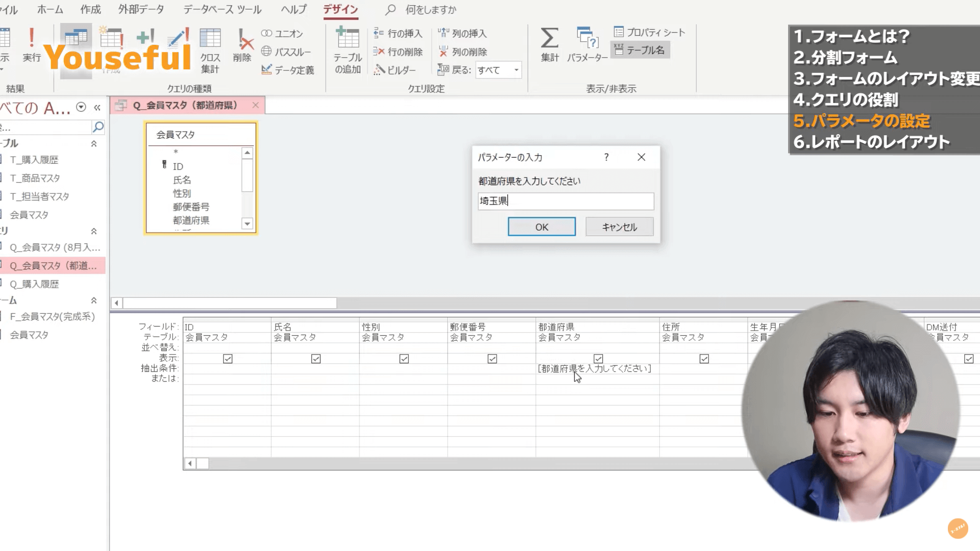Screen dimensions: 980x551
Task: Select the asterisk all-fields entry in 会員マスタ
Action: click(x=176, y=152)
